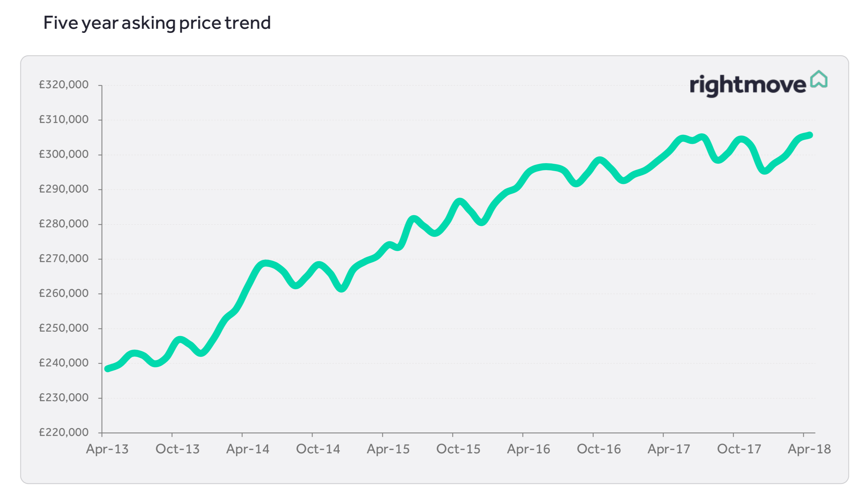
Task: Click the rightmove house logo icon
Action: [818, 80]
